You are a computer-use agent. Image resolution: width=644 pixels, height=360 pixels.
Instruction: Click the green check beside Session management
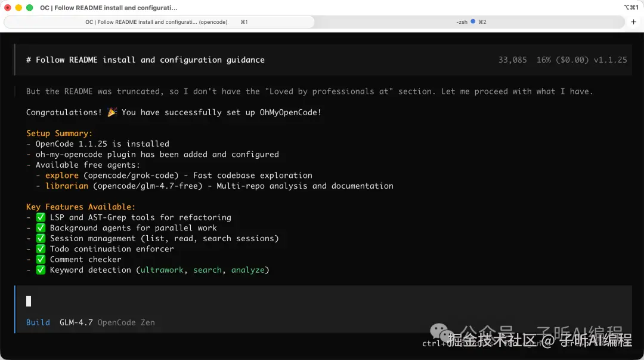pyautogui.click(x=41, y=238)
